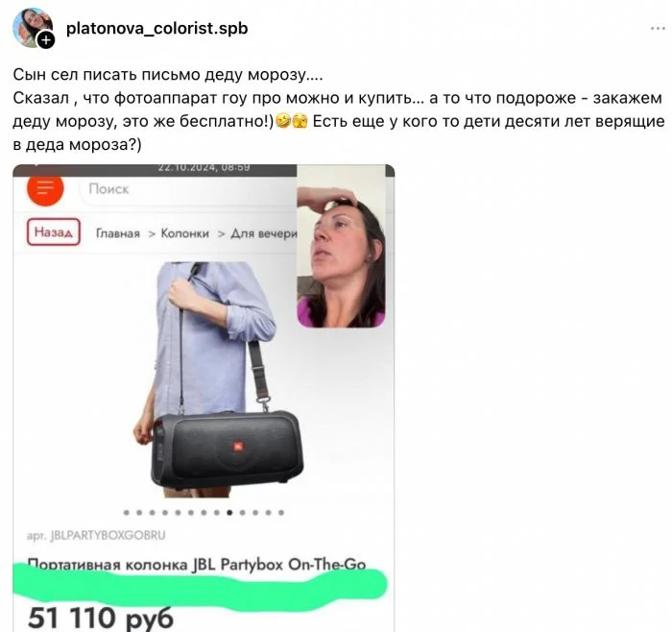This screenshot has width=672, height=632.
Task: Click the platonova_colorist.spb username
Action: click(156, 28)
